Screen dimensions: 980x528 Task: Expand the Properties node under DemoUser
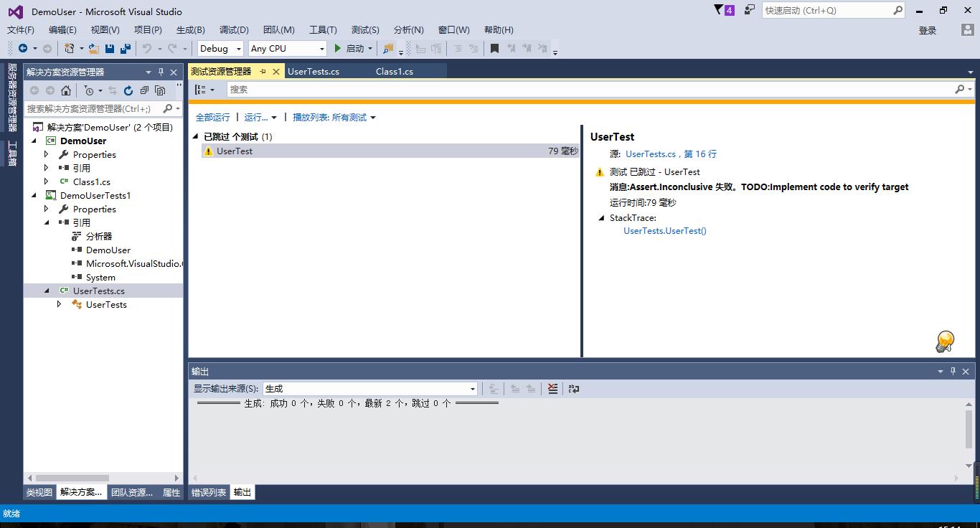pyautogui.click(x=47, y=154)
